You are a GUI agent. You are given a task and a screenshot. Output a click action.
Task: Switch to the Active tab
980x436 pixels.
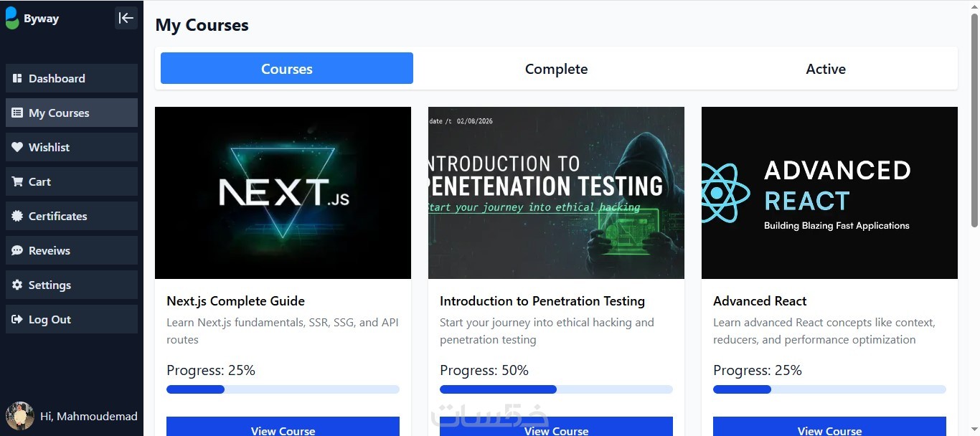[x=826, y=68]
